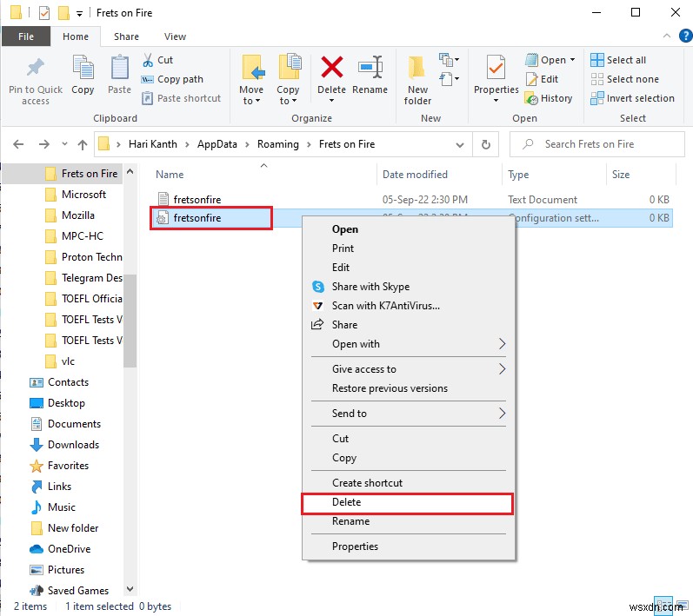The width and height of the screenshot is (693, 616).
Task: Click Roaming in the breadcrumb path
Action: click(x=278, y=144)
